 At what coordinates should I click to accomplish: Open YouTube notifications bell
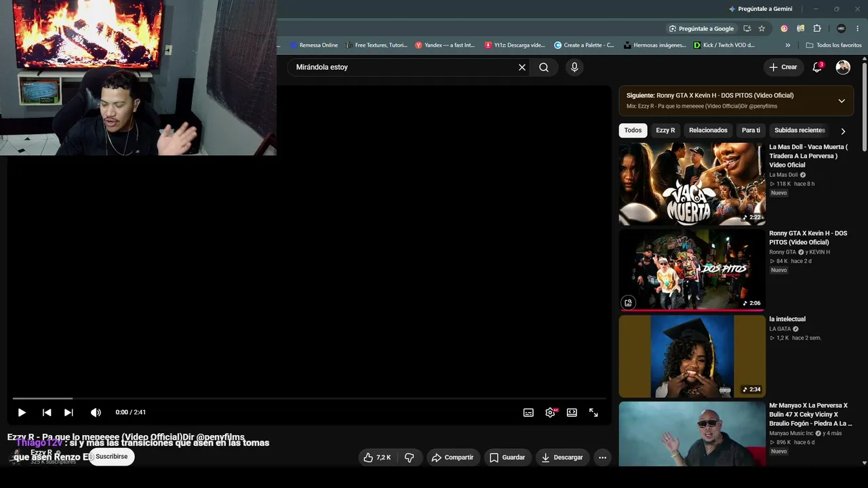pos(817,67)
